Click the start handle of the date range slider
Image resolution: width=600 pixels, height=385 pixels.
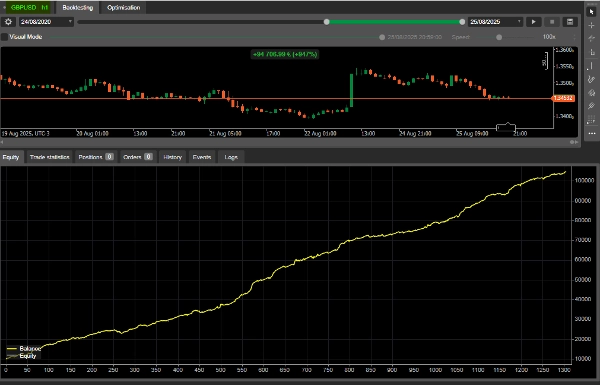(x=326, y=22)
